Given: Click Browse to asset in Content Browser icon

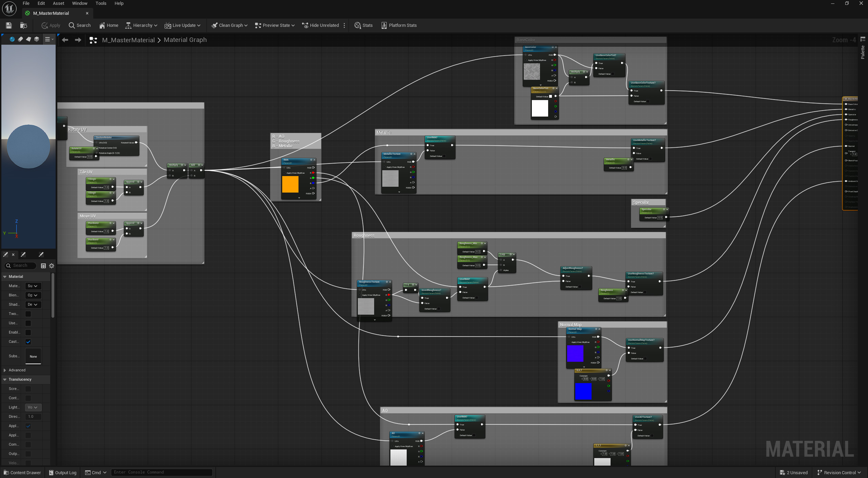Looking at the screenshot, I should point(23,25).
